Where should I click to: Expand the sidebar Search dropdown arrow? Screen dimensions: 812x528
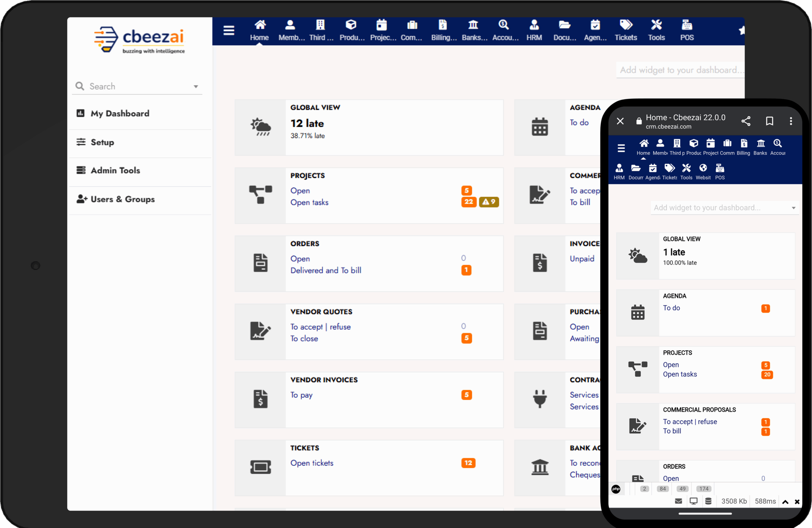point(196,87)
